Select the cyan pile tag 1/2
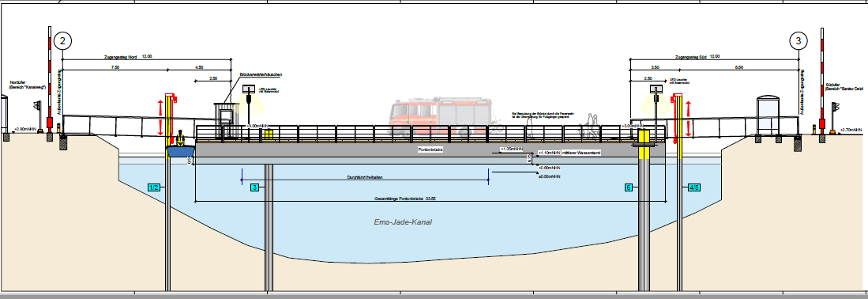The height and width of the screenshot is (299, 868). click(154, 187)
